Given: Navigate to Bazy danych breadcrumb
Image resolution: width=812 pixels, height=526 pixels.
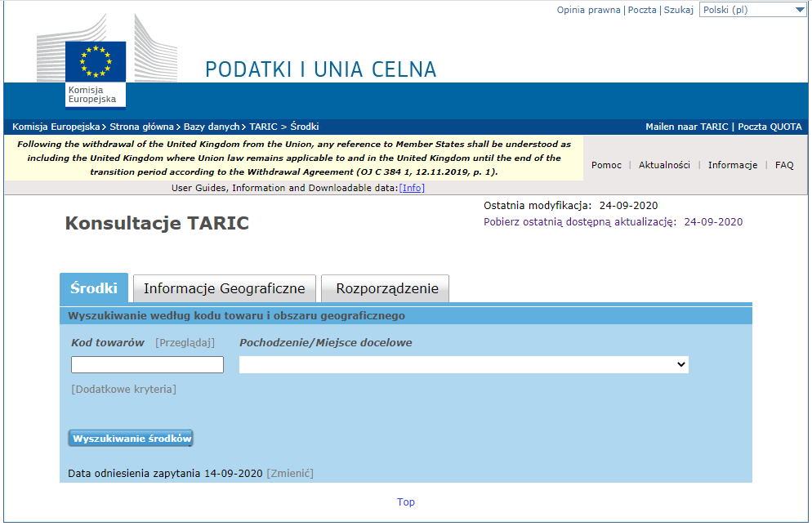Looking at the screenshot, I should pyautogui.click(x=211, y=127).
